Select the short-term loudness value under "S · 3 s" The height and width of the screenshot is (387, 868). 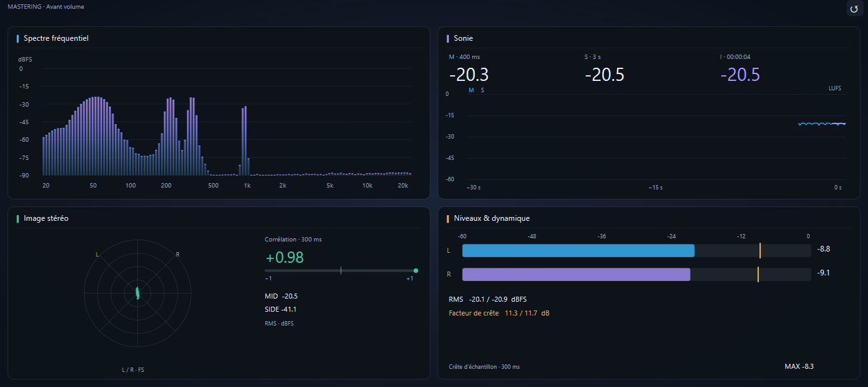click(x=605, y=75)
